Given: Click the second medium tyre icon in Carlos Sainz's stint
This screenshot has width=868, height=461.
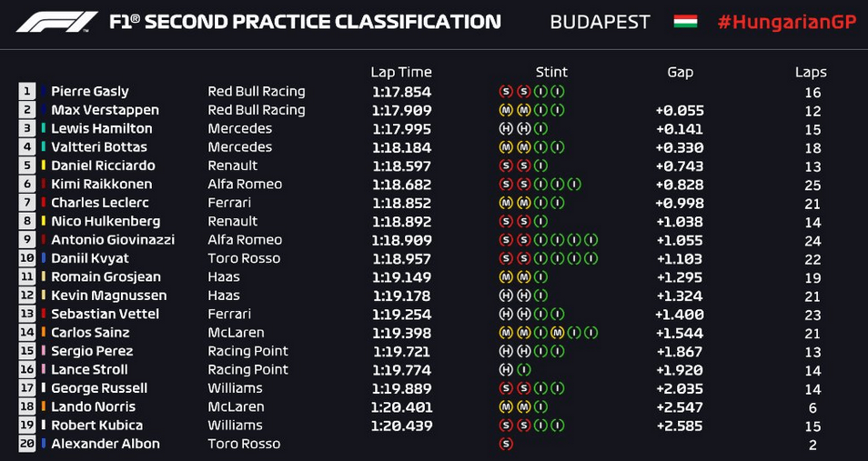Looking at the screenshot, I should pos(522,333).
